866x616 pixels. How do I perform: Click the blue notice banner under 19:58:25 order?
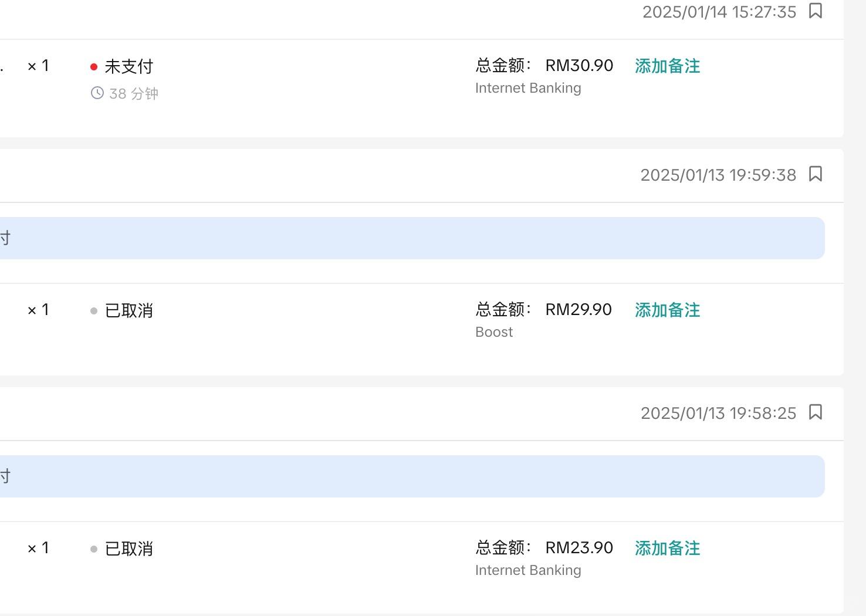pyautogui.click(x=412, y=476)
